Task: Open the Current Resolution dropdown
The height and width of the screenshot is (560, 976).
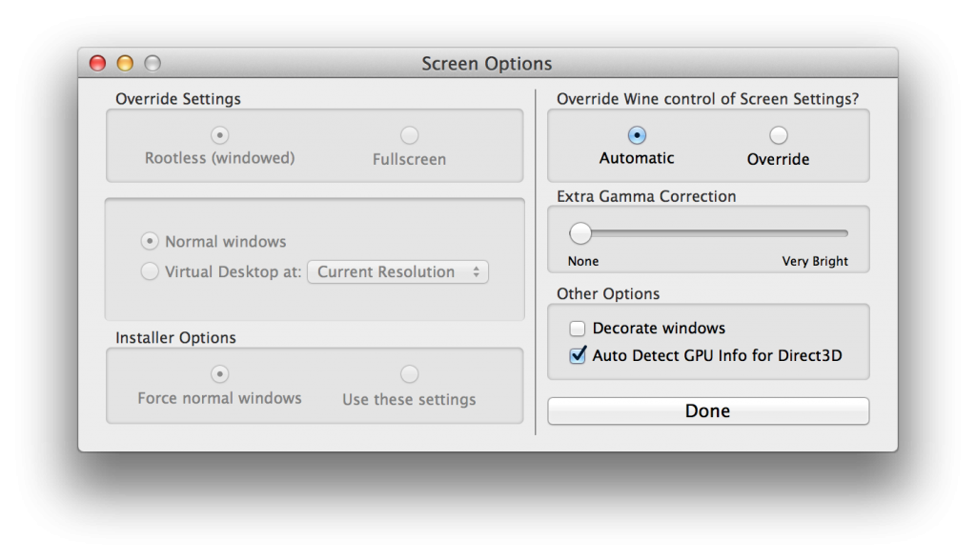Action: [x=397, y=272]
